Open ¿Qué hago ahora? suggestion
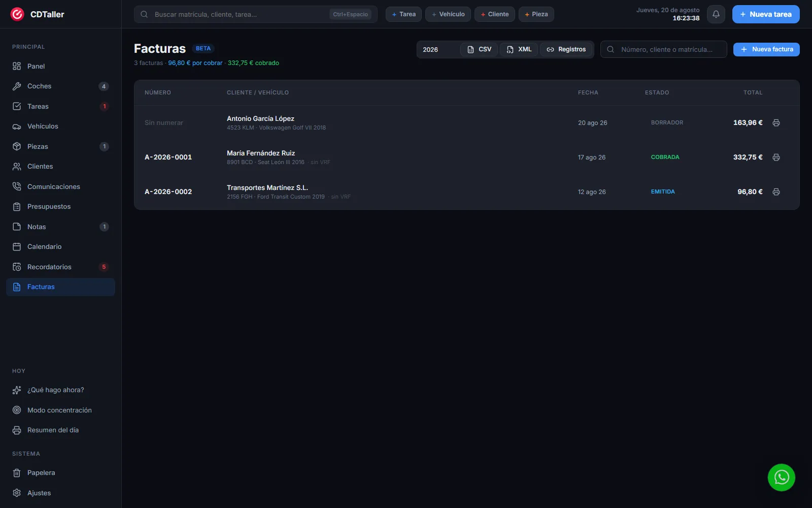The image size is (812, 508). [60, 390]
